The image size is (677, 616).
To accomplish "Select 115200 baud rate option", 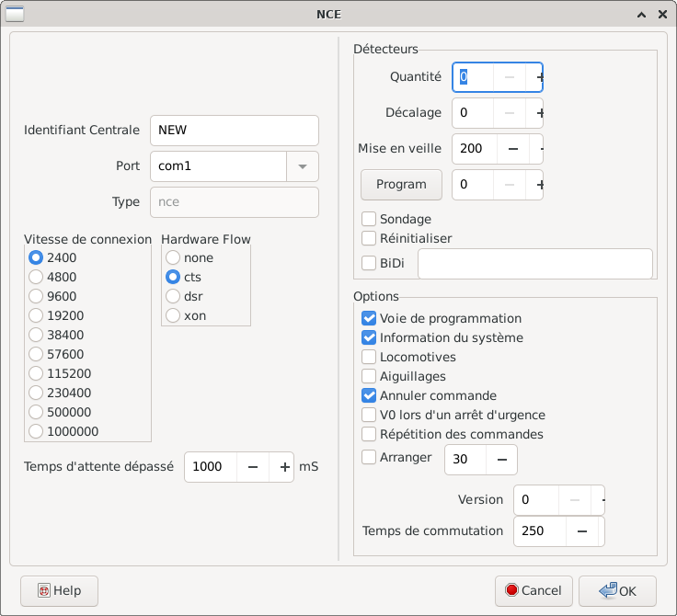I will coord(37,373).
